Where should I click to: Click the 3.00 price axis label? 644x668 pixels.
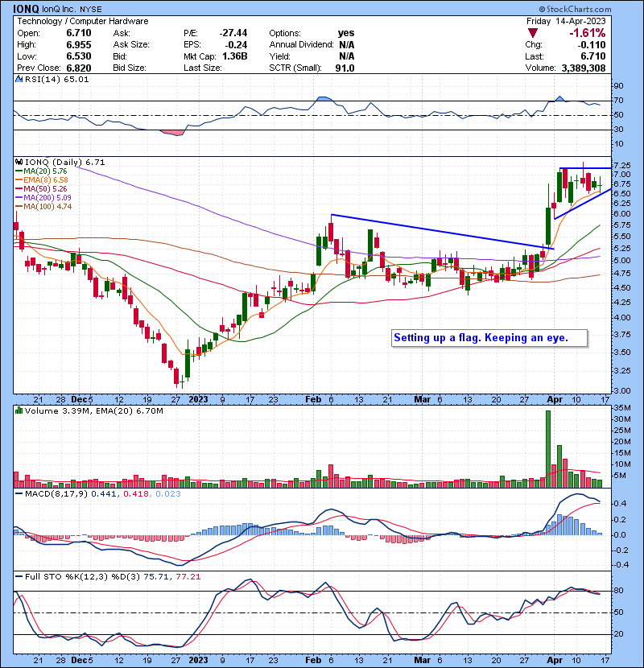(623, 390)
